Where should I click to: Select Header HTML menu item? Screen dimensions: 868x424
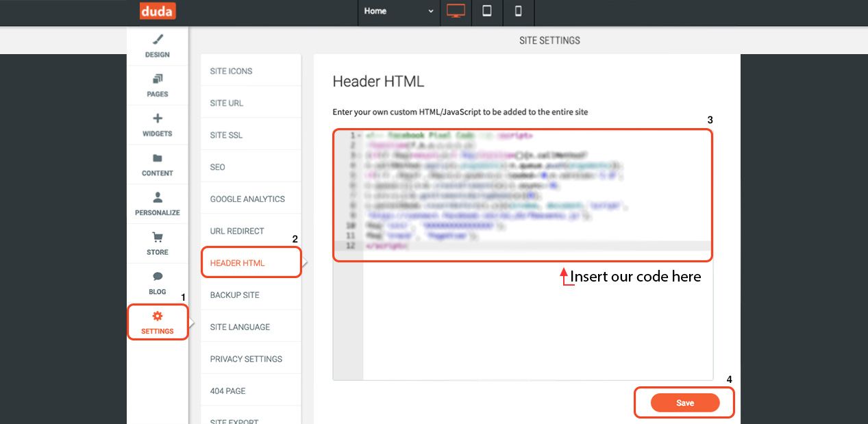pyautogui.click(x=251, y=263)
